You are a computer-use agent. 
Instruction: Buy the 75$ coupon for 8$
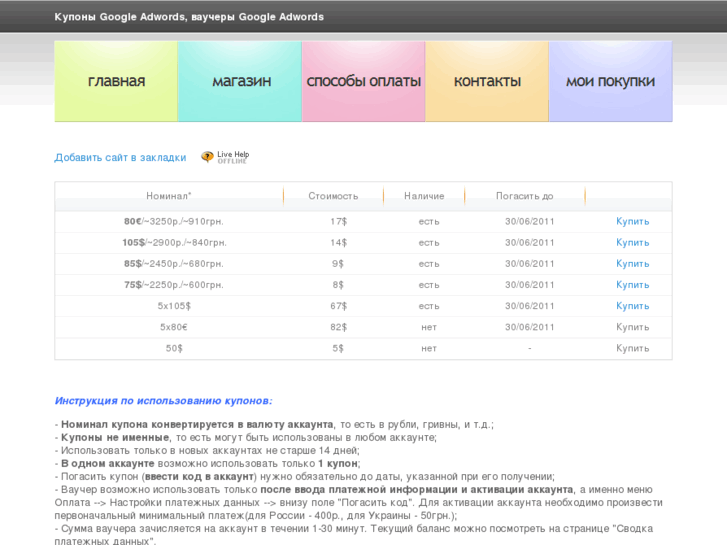click(632, 285)
